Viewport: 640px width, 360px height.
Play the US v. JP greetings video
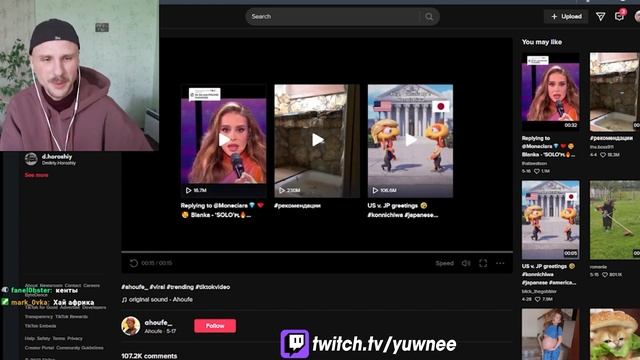(x=410, y=140)
